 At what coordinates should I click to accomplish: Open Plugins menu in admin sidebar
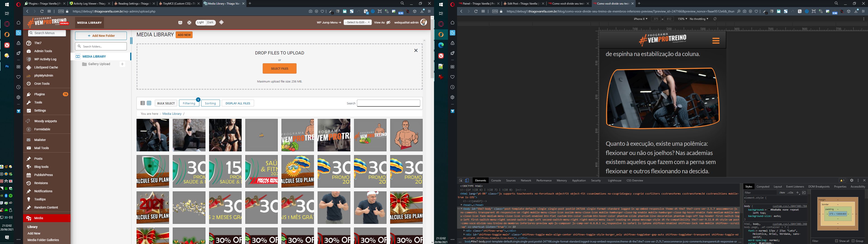(40, 94)
